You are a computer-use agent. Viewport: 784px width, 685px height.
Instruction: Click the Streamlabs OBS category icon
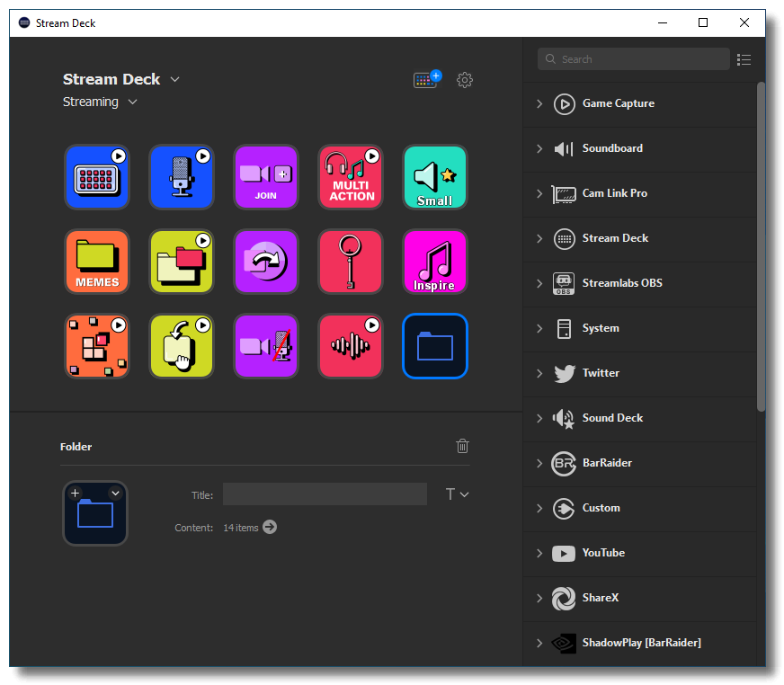pos(564,283)
